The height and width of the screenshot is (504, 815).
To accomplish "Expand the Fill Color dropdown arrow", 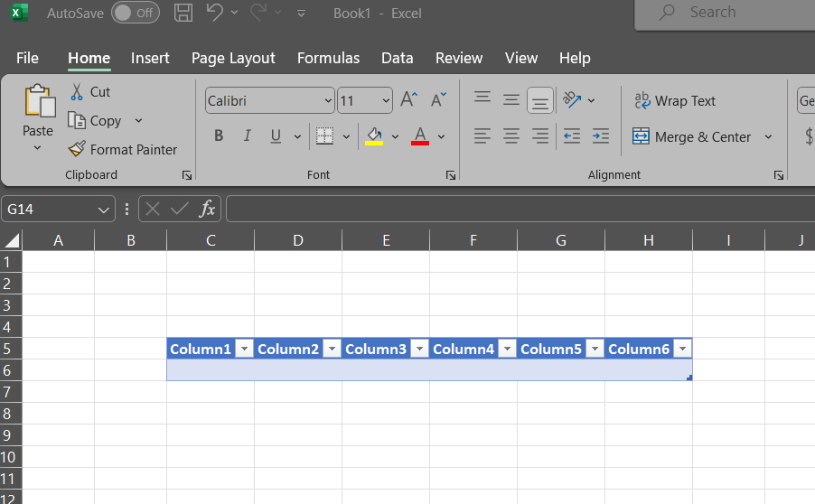I will coord(395,136).
